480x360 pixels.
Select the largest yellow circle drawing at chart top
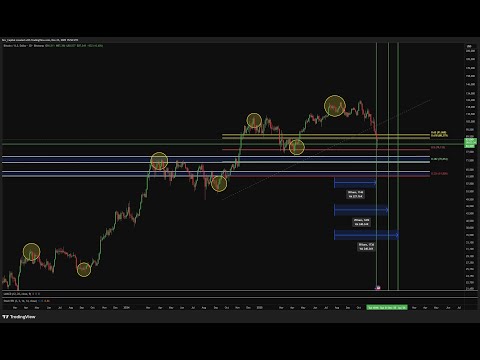[335, 106]
